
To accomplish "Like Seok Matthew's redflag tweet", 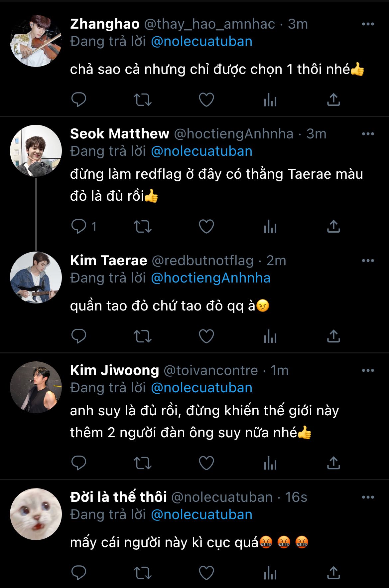I will [x=206, y=227].
